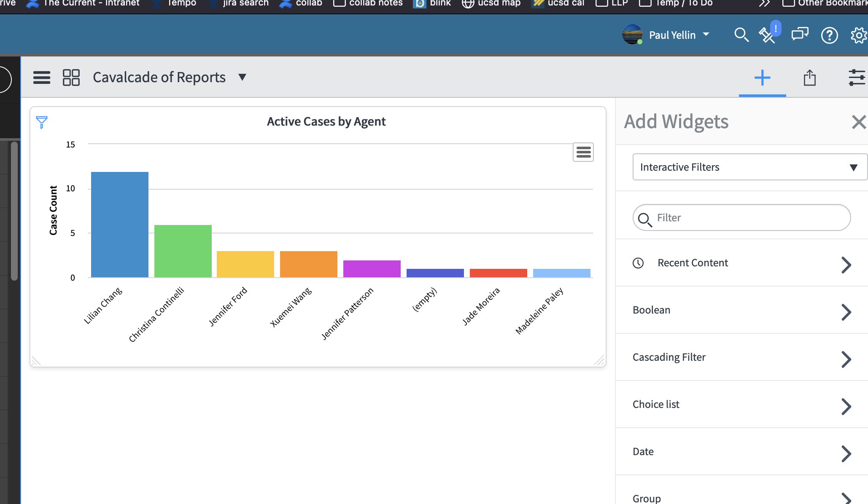868x504 pixels.
Task: Click the bottom-right widget resize handle
Action: (599, 360)
